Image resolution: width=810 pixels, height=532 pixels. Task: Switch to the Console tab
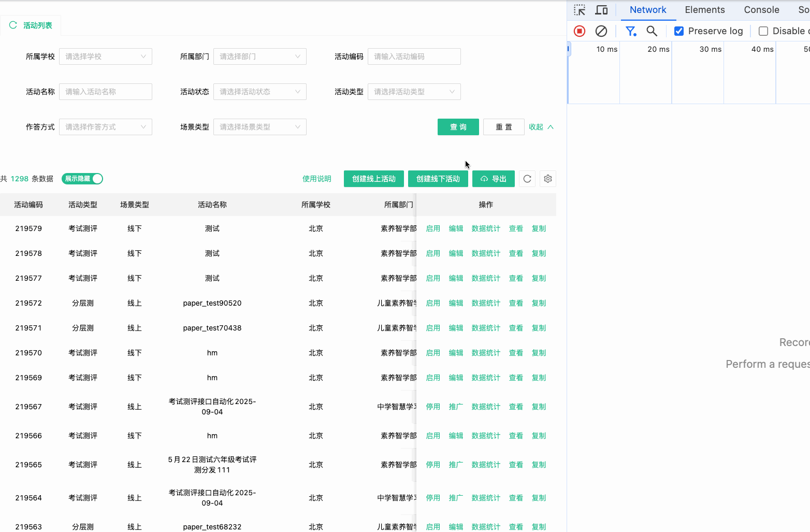761,10
